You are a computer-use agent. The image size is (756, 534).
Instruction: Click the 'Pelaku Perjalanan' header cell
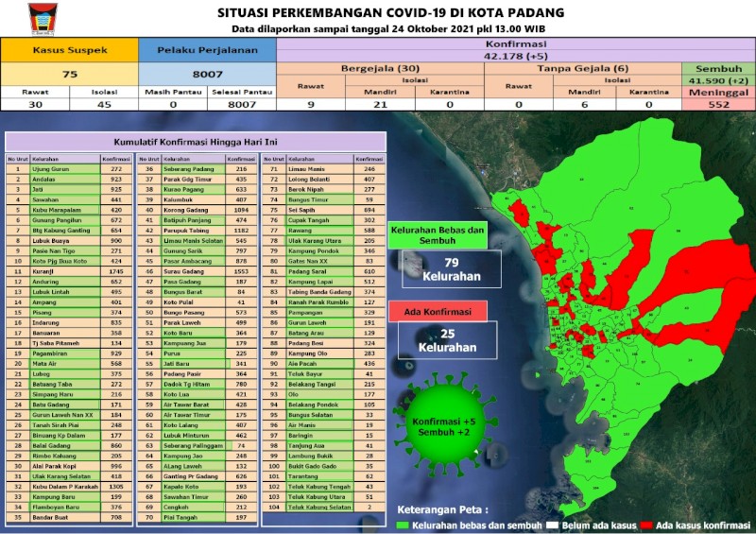pyautogui.click(x=207, y=50)
